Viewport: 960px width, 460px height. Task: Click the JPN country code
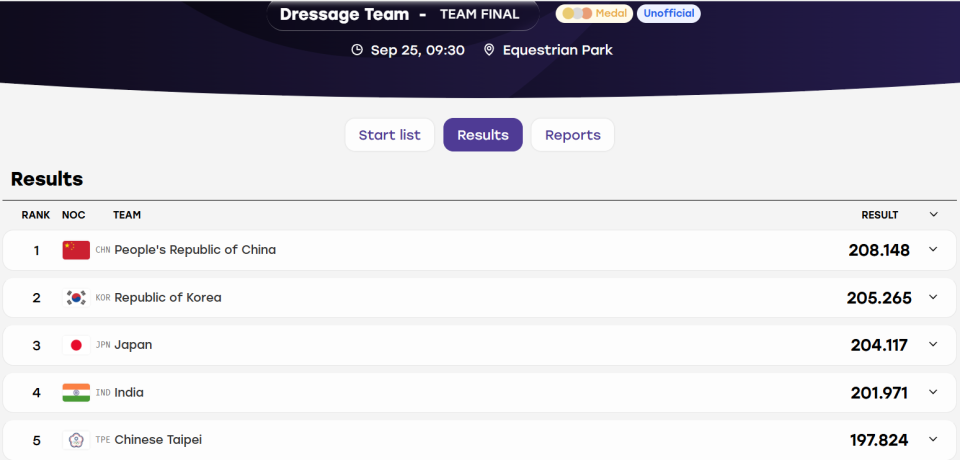pos(103,345)
